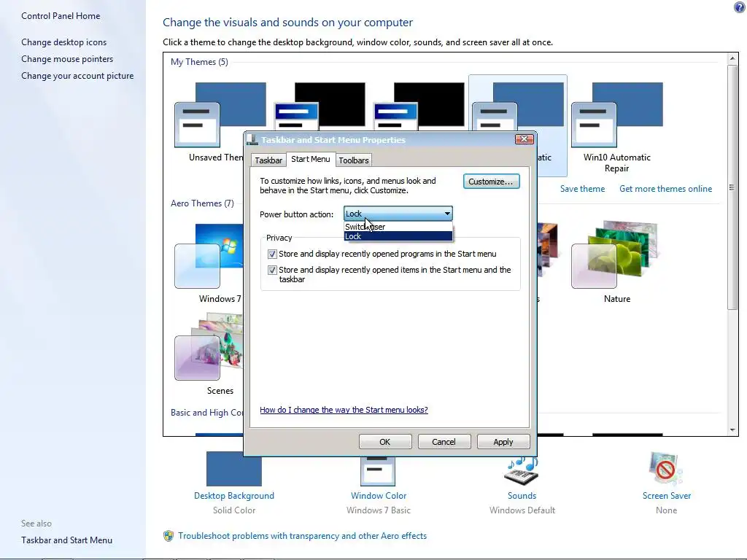Click the Save theme link

pyautogui.click(x=582, y=189)
